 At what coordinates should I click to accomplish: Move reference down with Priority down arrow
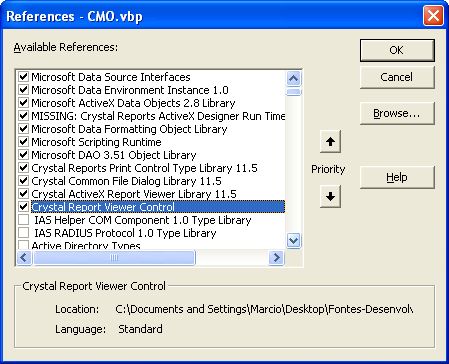(330, 197)
